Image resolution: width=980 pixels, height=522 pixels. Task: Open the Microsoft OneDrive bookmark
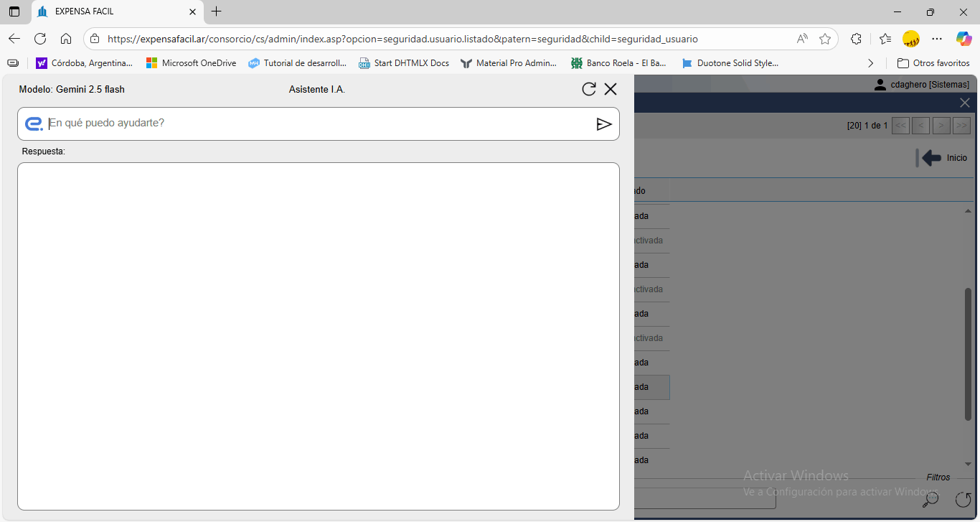191,63
